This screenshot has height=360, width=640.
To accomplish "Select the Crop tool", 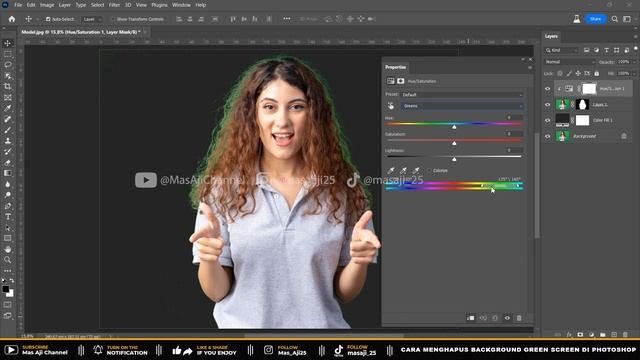I will [7, 87].
